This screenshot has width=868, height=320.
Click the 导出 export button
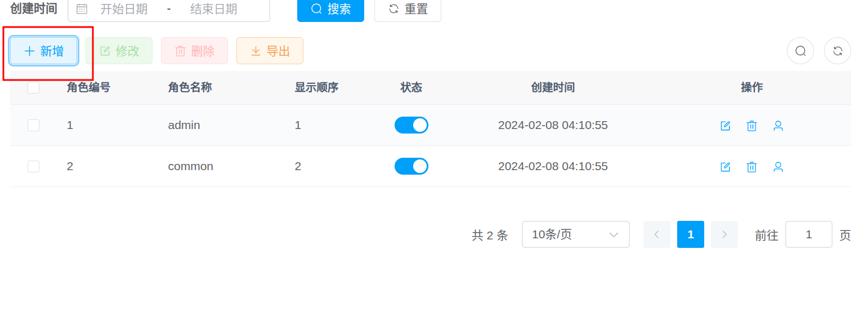pyautogui.click(x=270, y=51)
